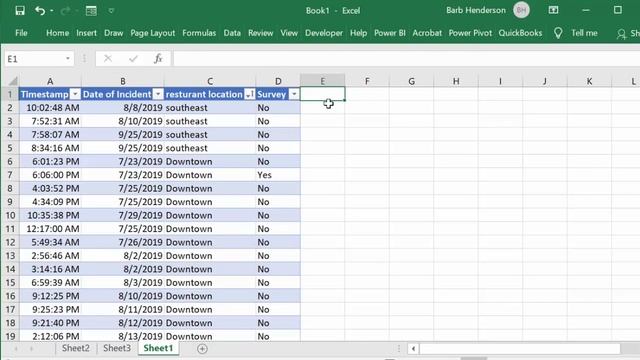This screenshot has width=640, height=360.
Task: Click the Tell me lightbulb icon
Action: [x=558, y=33]
